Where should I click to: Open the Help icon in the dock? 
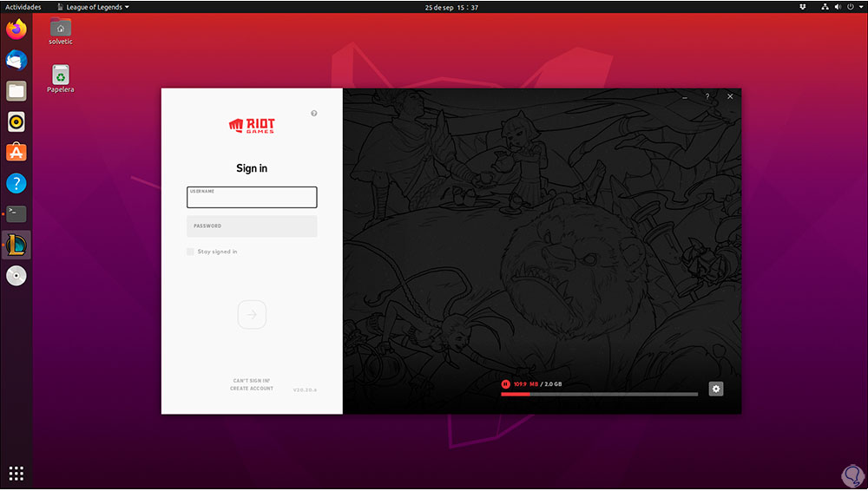tap(16, 183)
